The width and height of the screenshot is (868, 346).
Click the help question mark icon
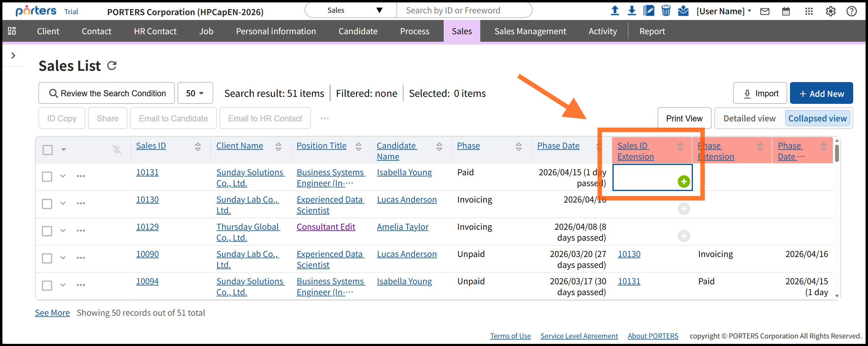pyautogui.click(x=851, y=12)
